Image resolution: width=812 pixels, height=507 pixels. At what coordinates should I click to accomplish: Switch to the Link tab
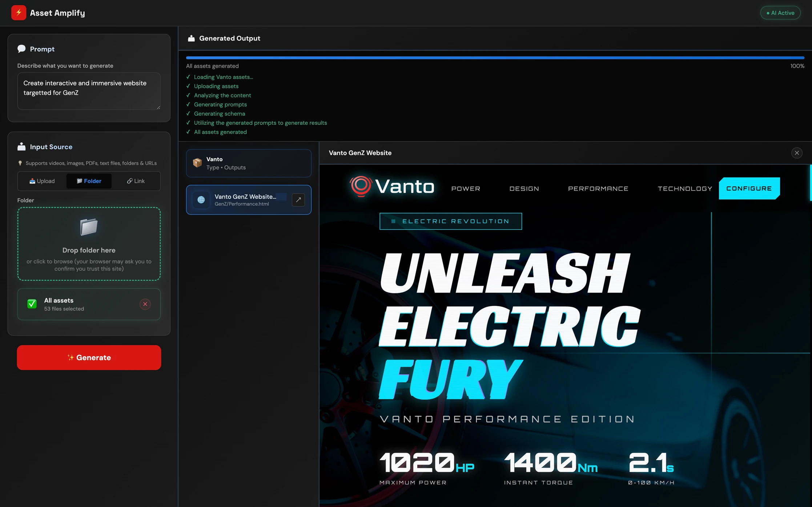point(136,181)
